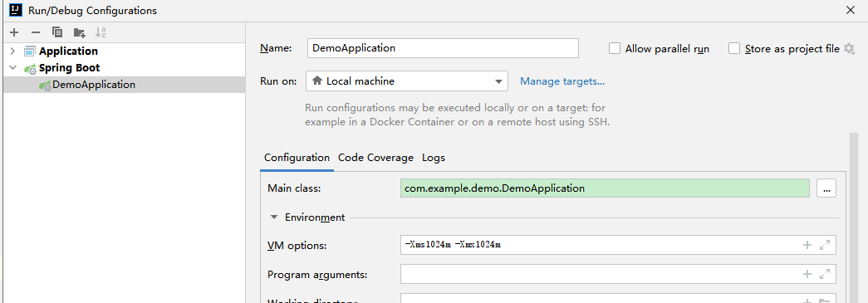Click the VM options input field
Screen dimensions: 868x303
point(618,245)
